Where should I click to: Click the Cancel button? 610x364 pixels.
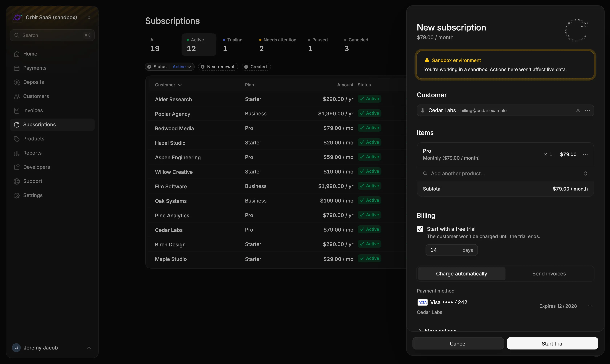(x=458, y=343)
